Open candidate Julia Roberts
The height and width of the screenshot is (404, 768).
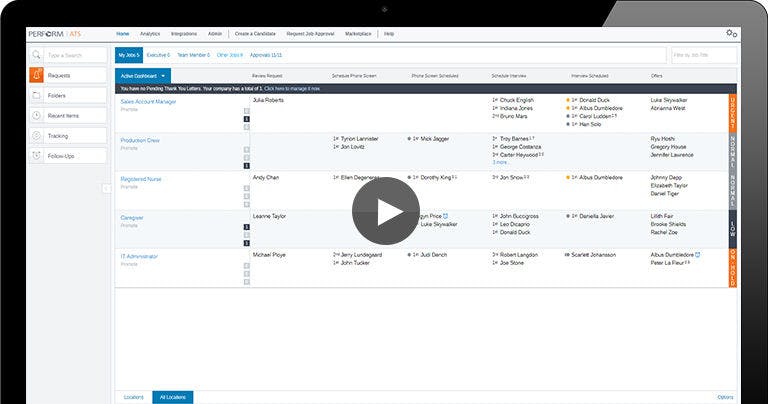point(268,100)
